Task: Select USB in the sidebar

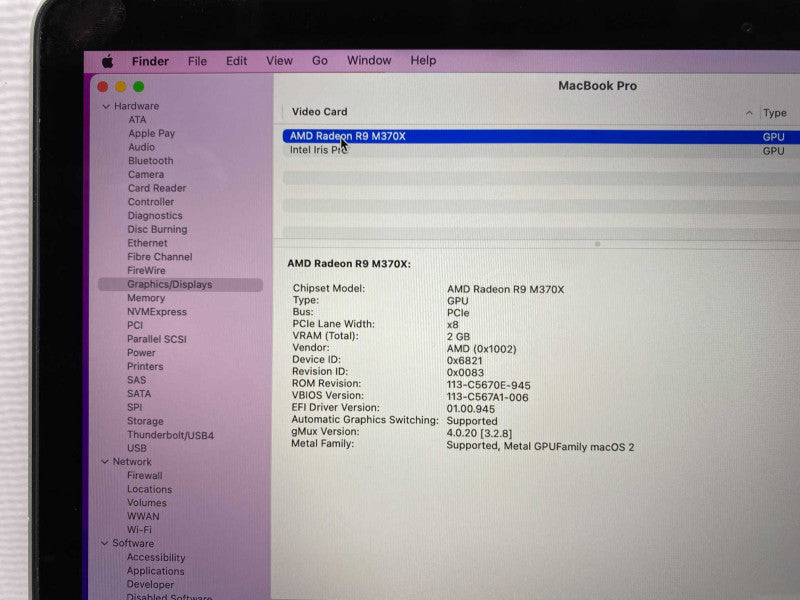Action: pos(137,448)
